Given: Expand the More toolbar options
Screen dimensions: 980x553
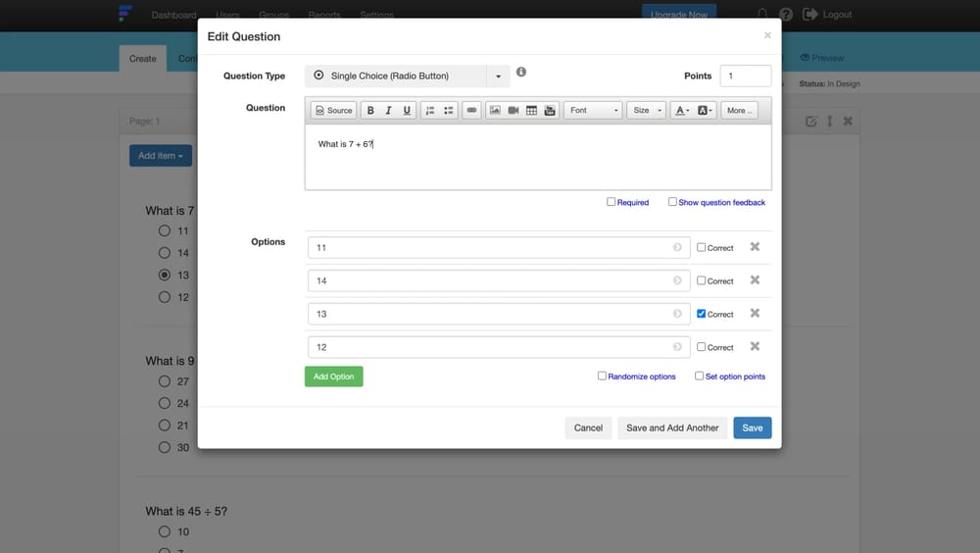Looking at the screenshot, I should pyautogui.click(x=739, y=110).
